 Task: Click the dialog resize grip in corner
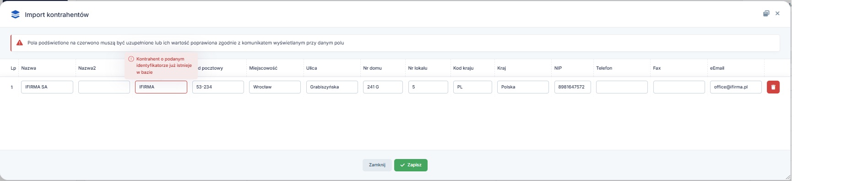point(787,177)
